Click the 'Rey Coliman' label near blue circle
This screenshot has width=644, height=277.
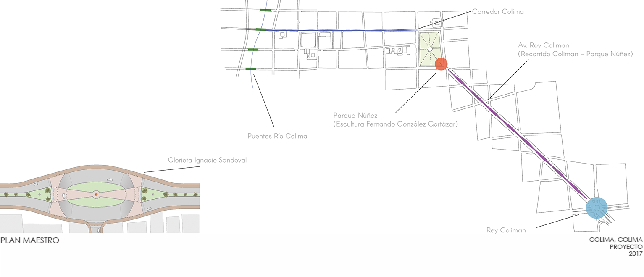[x=506, y=230]
